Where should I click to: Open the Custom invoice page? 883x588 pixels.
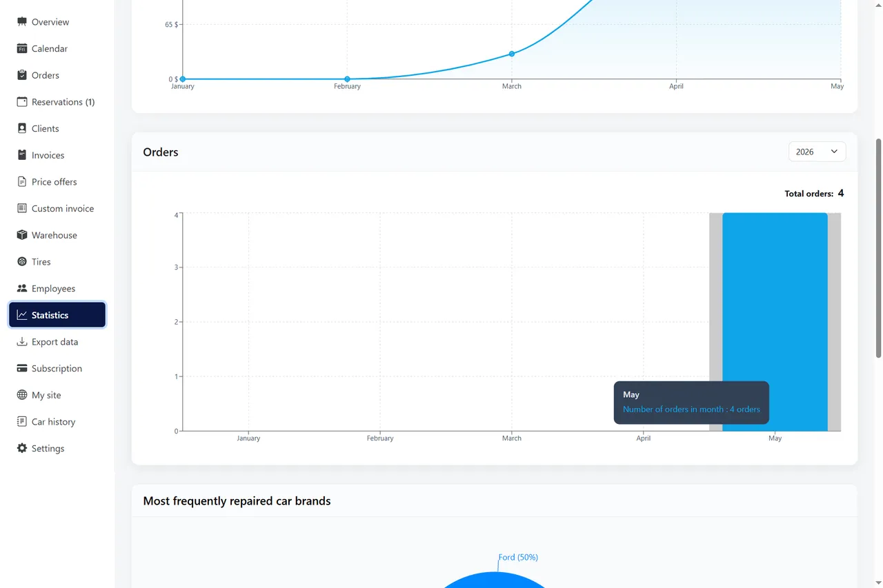[57, 209]
